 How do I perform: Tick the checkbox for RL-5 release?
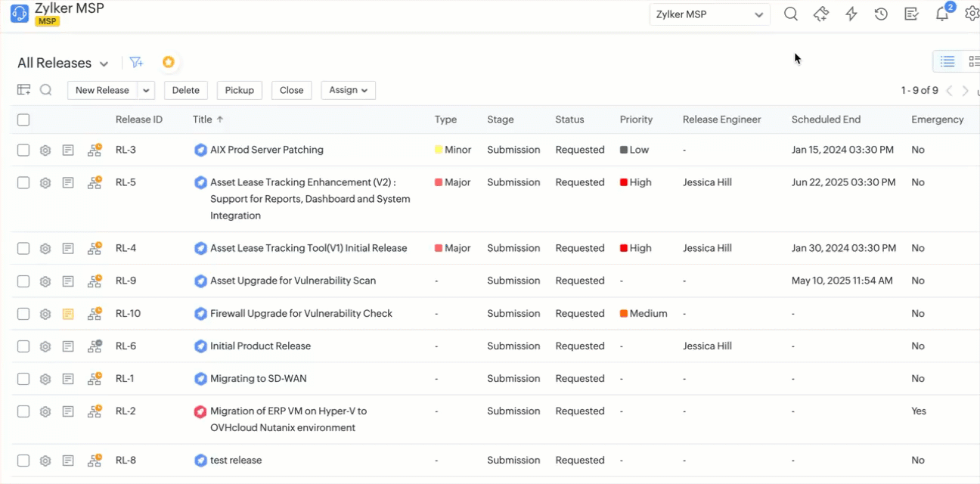[23, 183]
